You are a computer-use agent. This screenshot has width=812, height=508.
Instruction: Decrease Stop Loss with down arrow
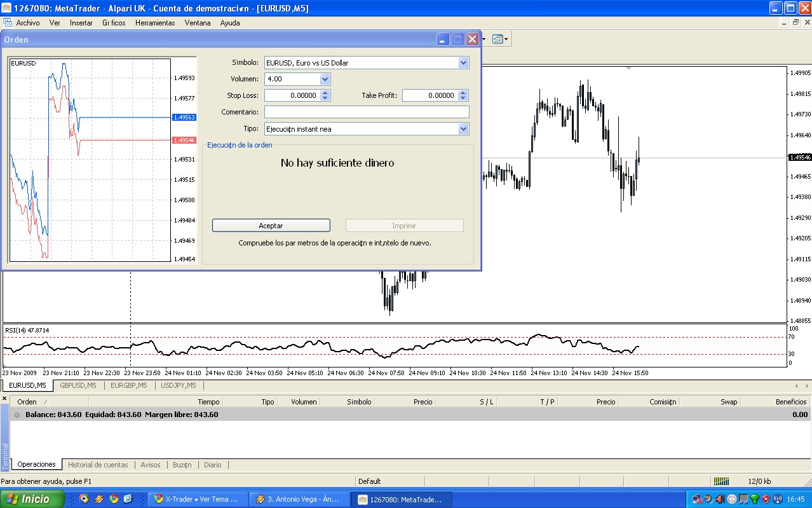click(x=325, y=99)
